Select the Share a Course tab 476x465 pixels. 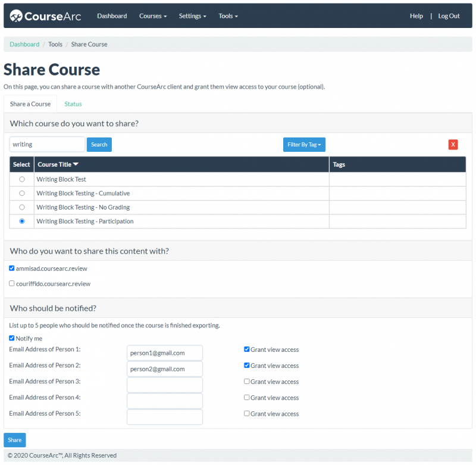(x=30, y=104)
